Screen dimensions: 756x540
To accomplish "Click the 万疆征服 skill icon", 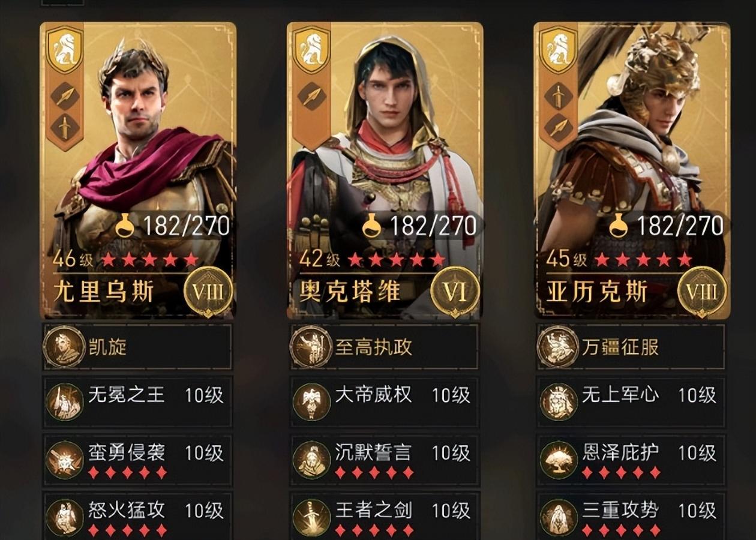I will 558,346.
